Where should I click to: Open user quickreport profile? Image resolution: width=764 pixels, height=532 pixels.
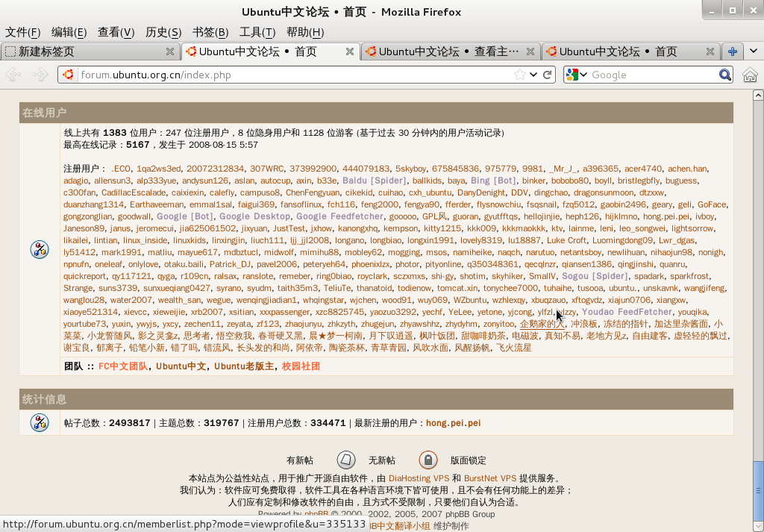(x=84, y=276)
